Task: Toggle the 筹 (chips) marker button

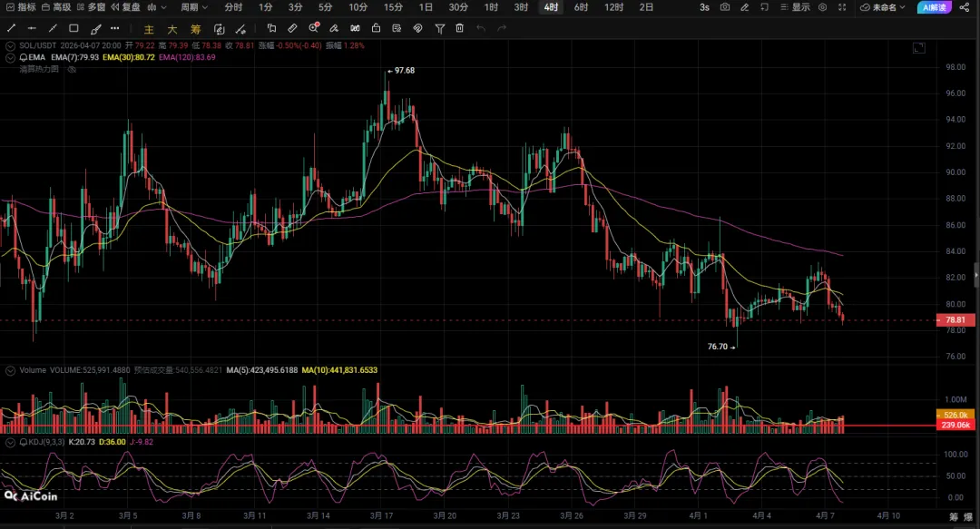Action: [196, 29]
